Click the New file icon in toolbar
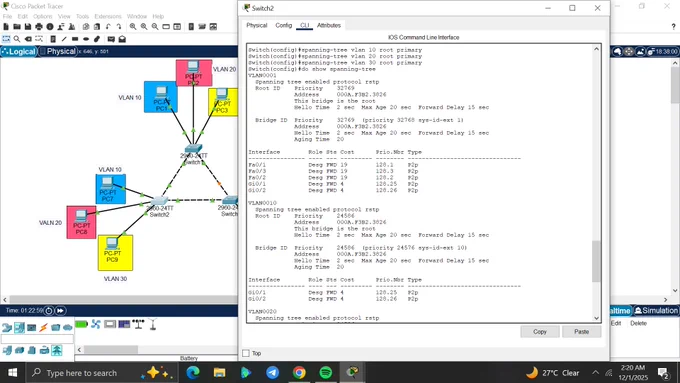680x383 pixels. click(6, 27)
